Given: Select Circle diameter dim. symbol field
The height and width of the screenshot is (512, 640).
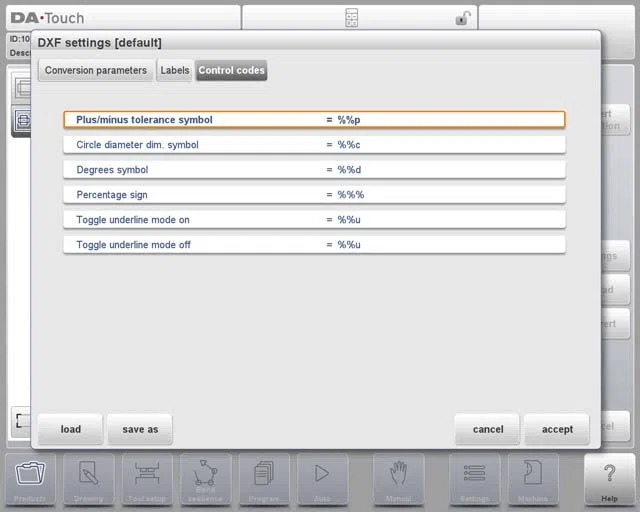Looking at the screenshot, I should (x=314, y=145).
